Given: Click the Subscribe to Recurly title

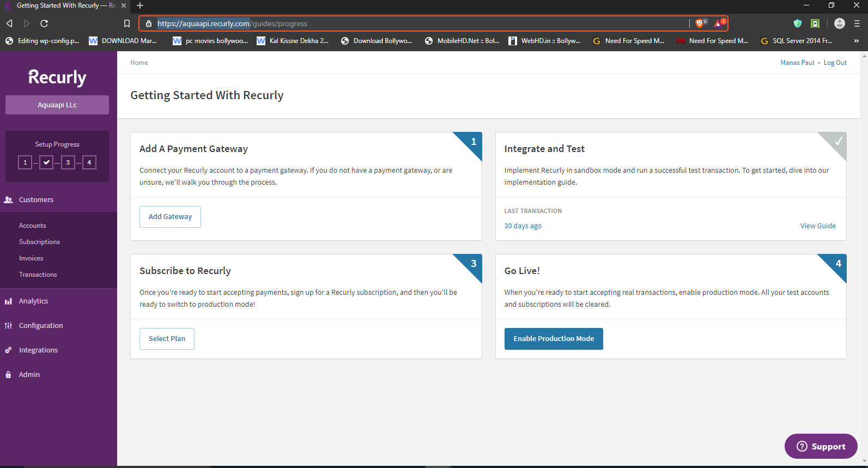Looking at the screenshot, I should (x=185, y=271).
